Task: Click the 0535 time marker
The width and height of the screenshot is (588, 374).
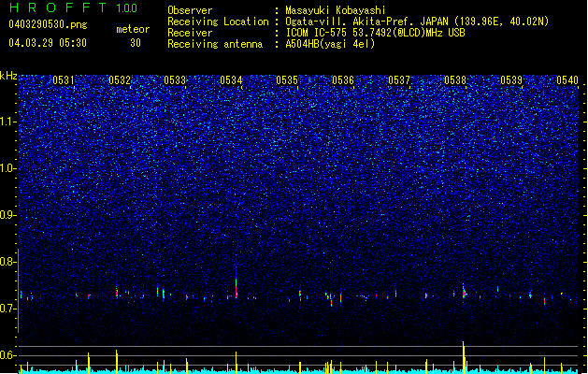Action: click(x=287, y=80)
